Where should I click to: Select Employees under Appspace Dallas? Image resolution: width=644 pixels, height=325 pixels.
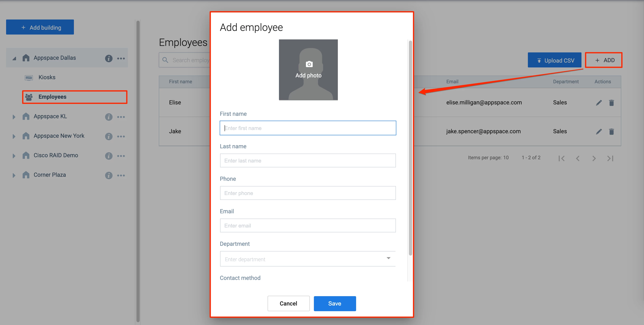tap(52, 97)
